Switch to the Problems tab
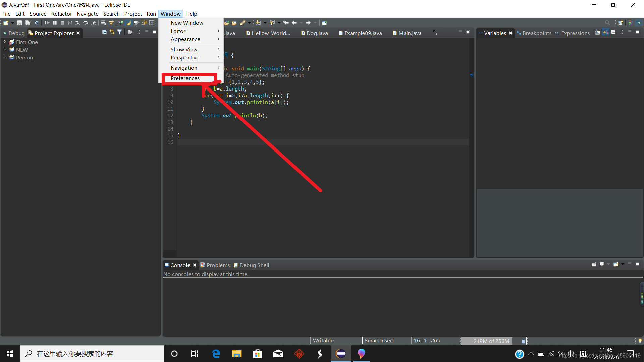Image resolution: width=644 pixels, height=362 pixels. coord(215,265)
